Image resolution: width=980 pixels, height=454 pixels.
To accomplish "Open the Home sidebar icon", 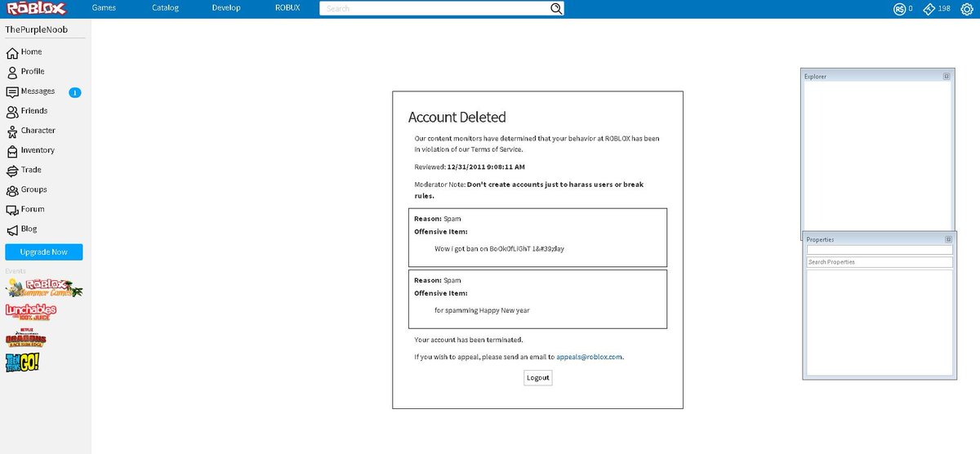I will [11, 52].
